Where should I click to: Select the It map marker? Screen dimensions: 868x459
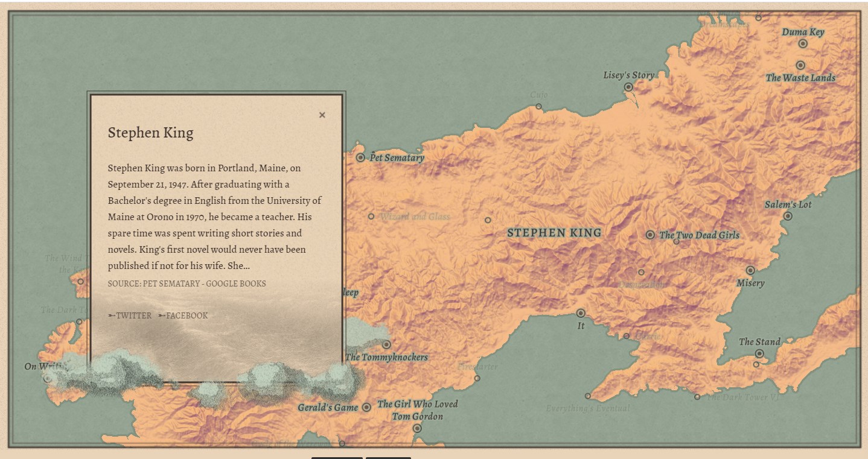[581, 313]
